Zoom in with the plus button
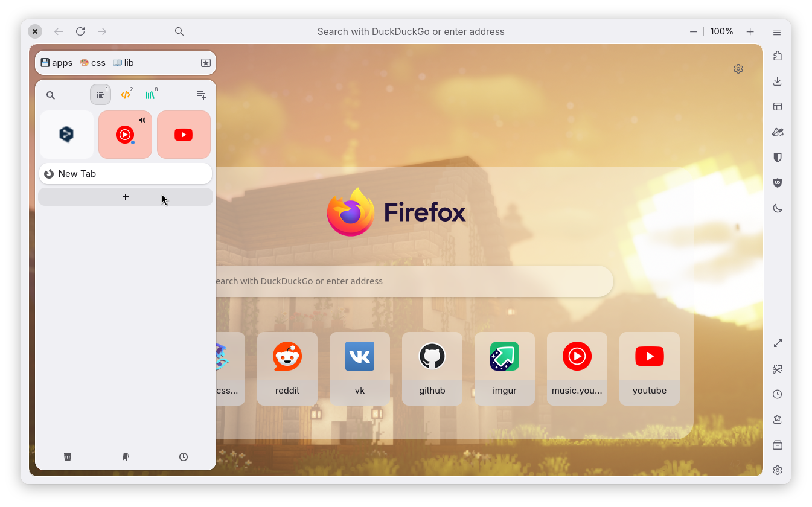Image resolution: width=812 pixels, height=507 pixels. (750, 31)
